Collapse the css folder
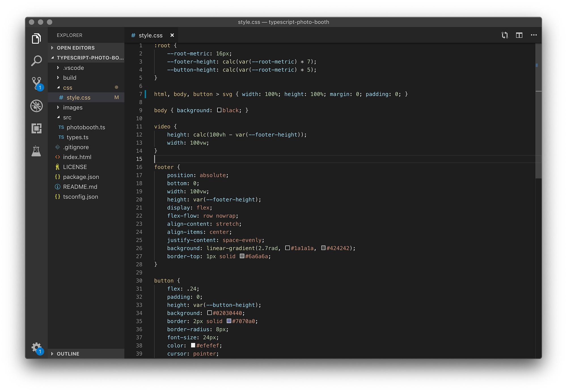Image resolution: width=567 pixels, height=392 pixels. click(67, 88)
